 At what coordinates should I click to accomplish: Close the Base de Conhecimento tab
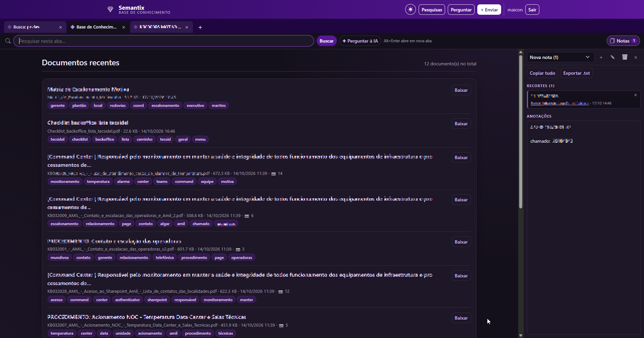pyautogui.click(x=123, y=27)
